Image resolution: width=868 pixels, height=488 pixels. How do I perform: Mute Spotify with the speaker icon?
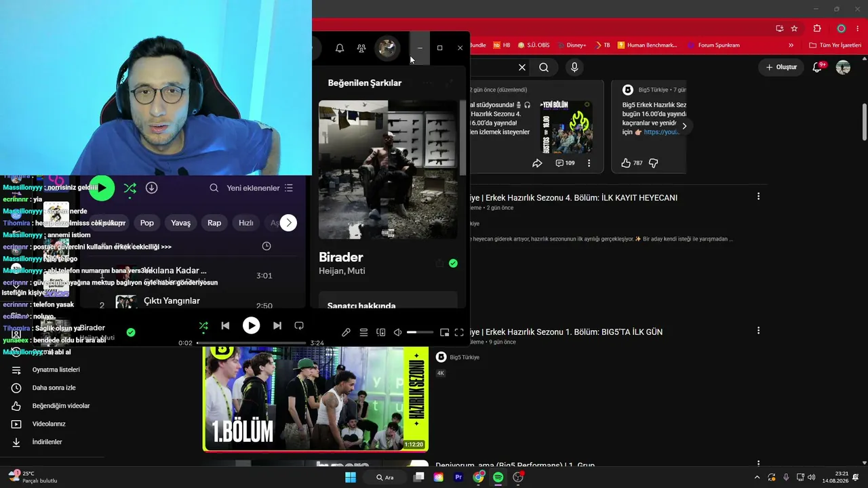[x=398, y=333]
